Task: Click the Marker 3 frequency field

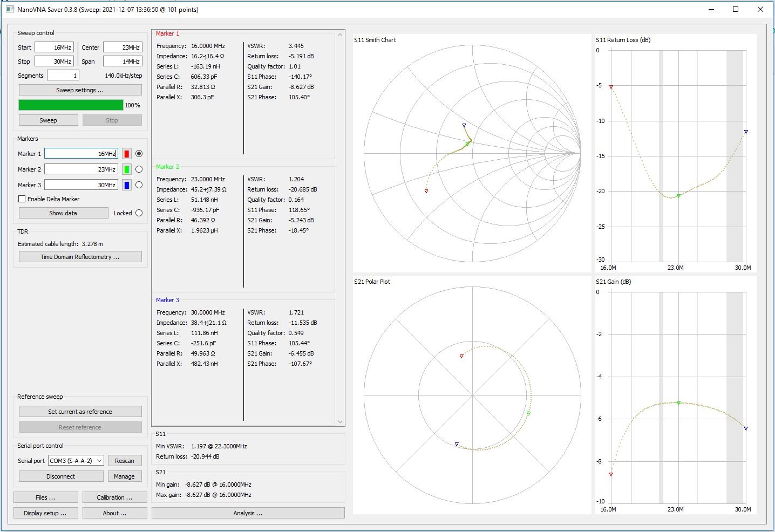Action: click(x=81, y=185)
